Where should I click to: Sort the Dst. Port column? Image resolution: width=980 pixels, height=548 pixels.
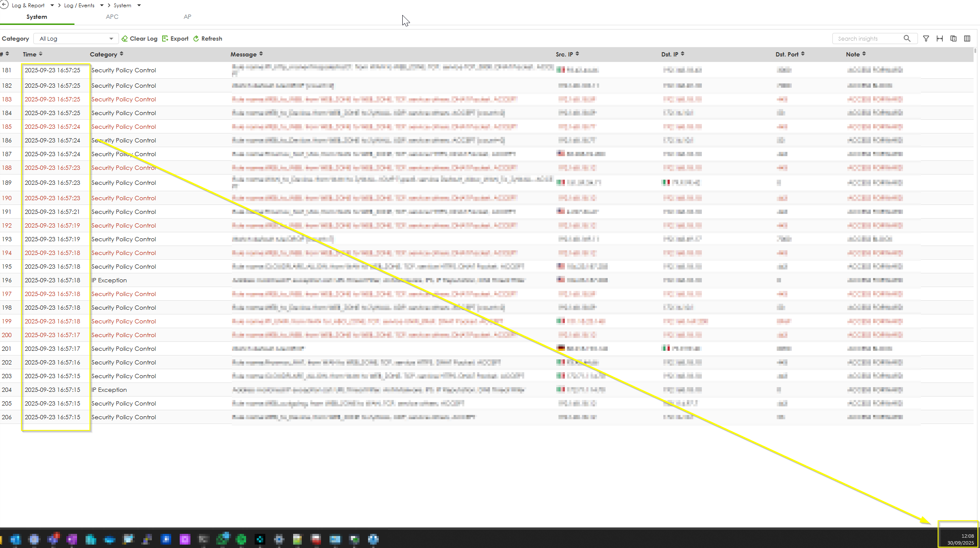[x=803, y=54]
